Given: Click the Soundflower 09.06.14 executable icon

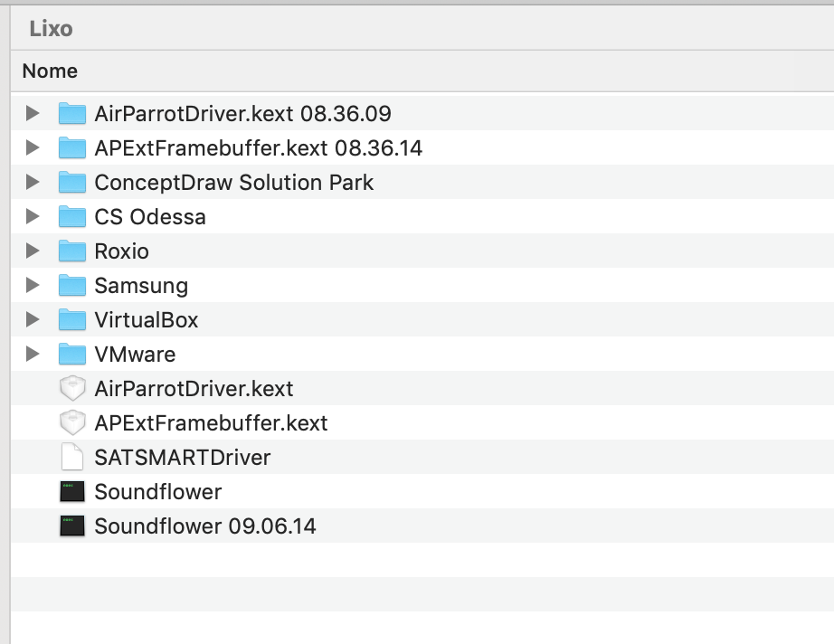Looking at the screenshot, I should click(72, 526).
